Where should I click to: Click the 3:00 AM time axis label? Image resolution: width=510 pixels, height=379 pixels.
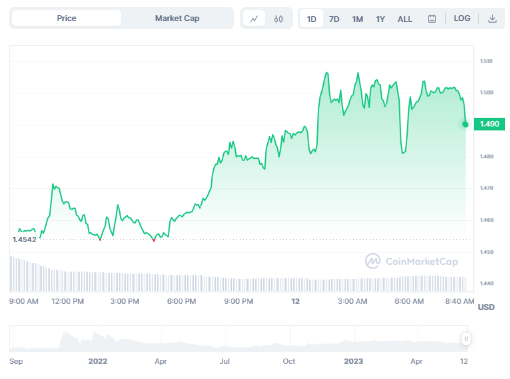[352, 301]
